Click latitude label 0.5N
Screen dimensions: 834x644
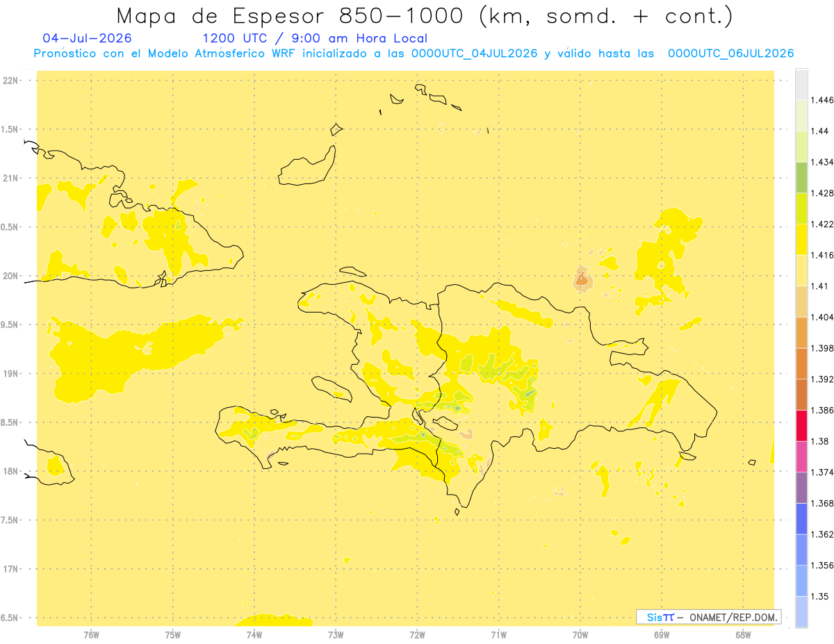coord(10,227)
